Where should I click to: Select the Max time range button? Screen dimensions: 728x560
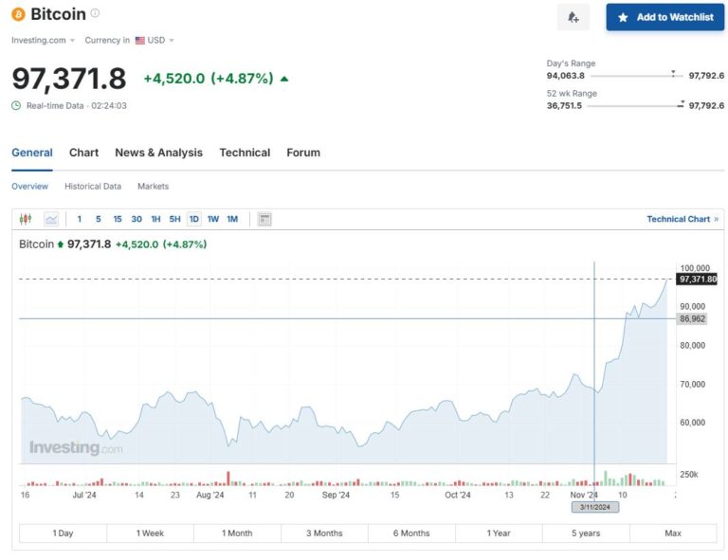point(672,533)
